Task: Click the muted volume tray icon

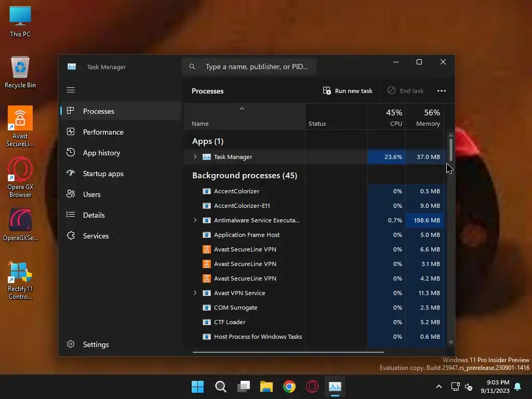Action: coord(469,387)
